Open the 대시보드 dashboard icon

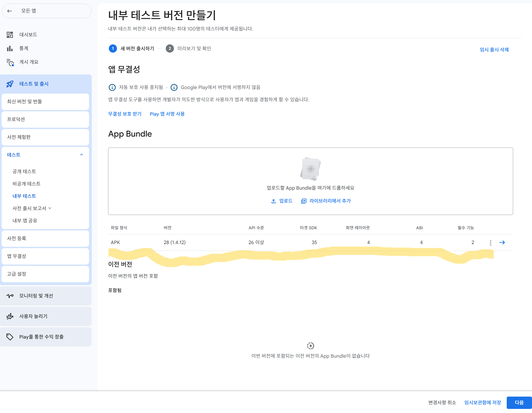point(10,35)
